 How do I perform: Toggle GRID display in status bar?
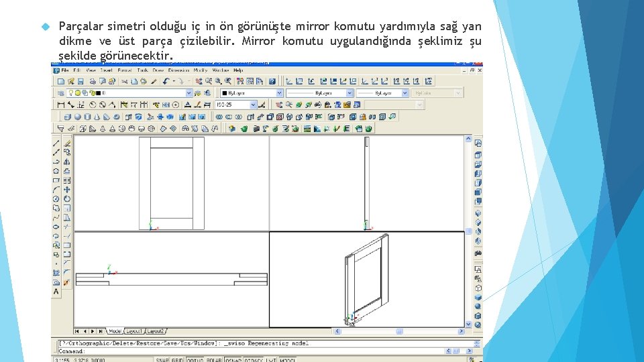tap(177, 360)
